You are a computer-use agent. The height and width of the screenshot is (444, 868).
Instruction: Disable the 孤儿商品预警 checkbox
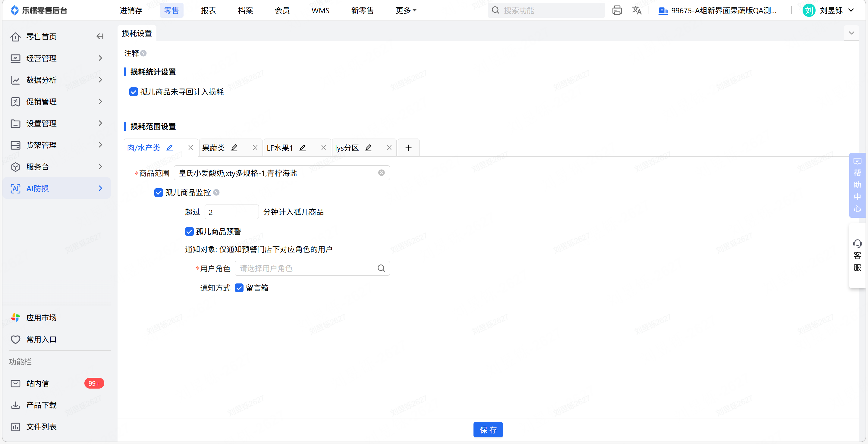(189, 231)
